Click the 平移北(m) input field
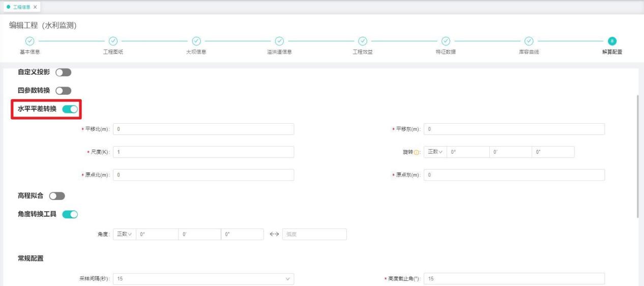The image size is (644, 286). [203, 129]
